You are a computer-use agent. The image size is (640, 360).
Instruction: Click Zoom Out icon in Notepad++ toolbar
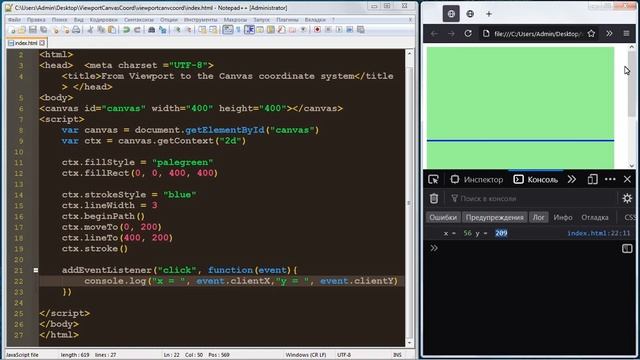click(189, 30)
